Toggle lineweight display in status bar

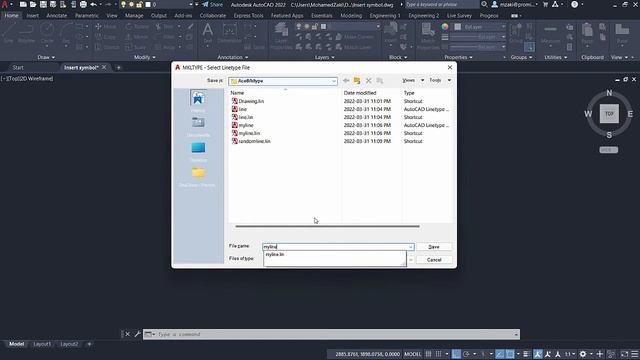tap(526, 354)
